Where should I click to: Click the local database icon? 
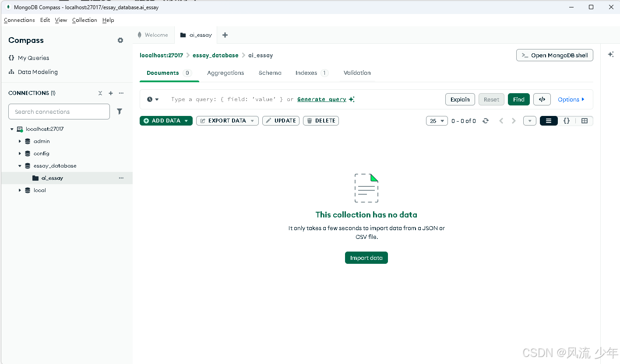28,190
